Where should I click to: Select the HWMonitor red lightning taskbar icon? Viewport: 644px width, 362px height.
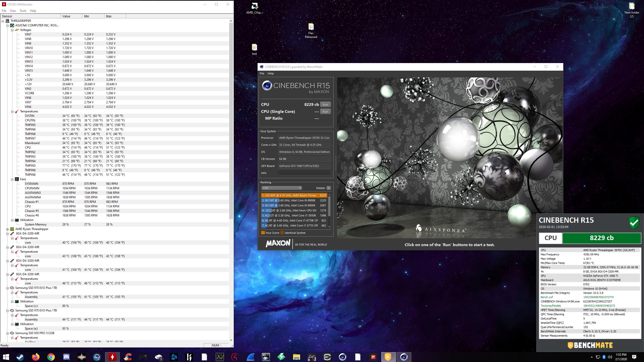point(112,357)
